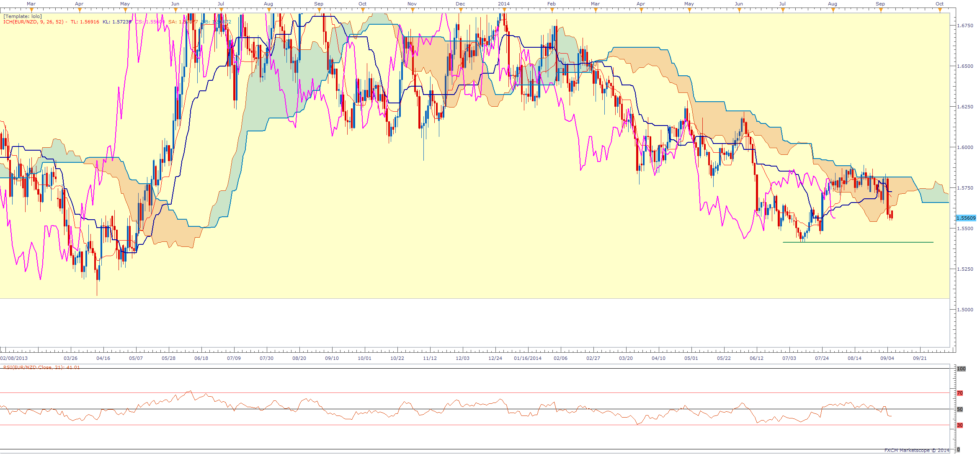Click the TL: 1.56916 value

click(x=85, y=22)
